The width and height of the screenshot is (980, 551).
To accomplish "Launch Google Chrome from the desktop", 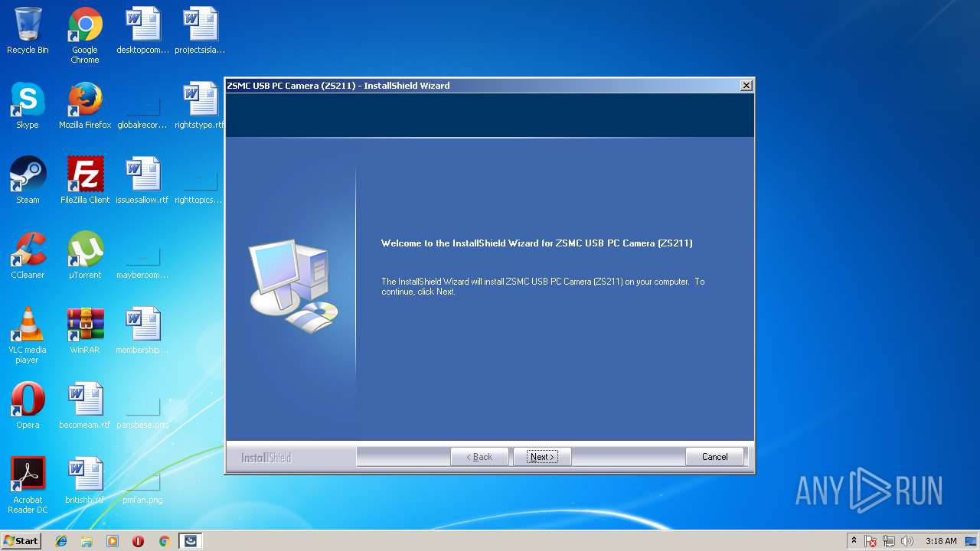I will pyautogui.click(x=85, y=35).
